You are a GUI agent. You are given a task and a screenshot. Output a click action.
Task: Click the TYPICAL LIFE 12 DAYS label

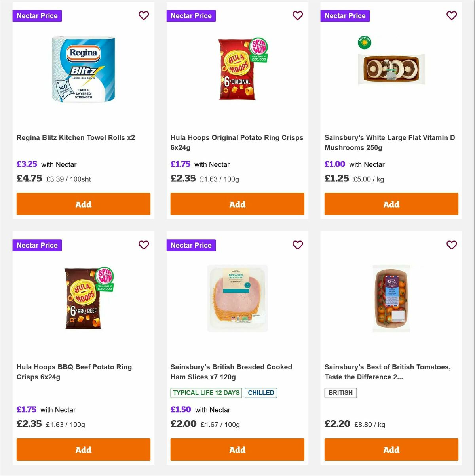click(x=206, y=393)
